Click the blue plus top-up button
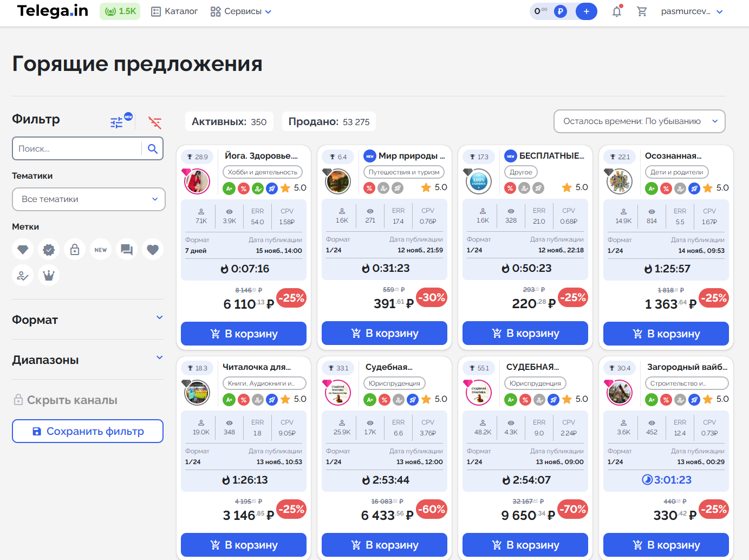This screenshot has width=749, height=560. click(x=586, y=11)
